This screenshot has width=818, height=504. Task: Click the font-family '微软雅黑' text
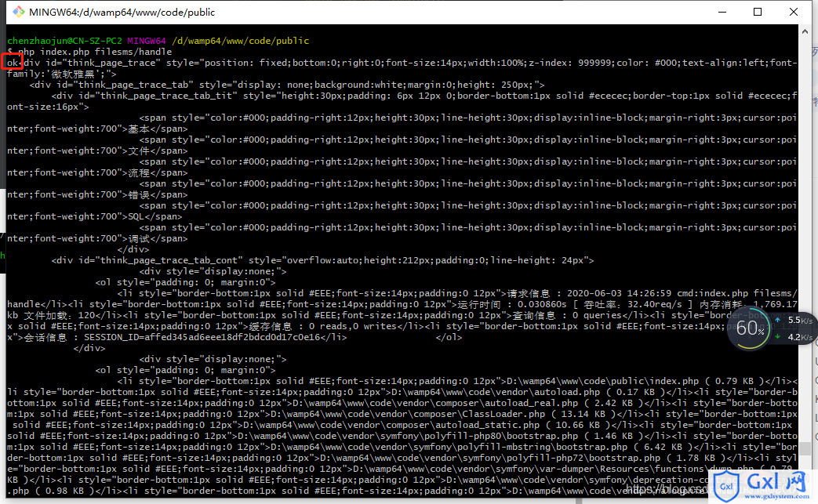point(73,74)
